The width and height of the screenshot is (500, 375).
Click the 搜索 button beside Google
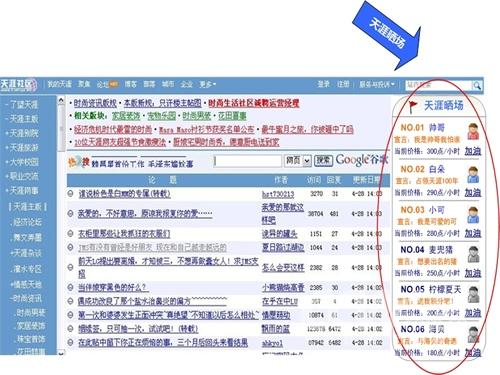coord(324,161)
